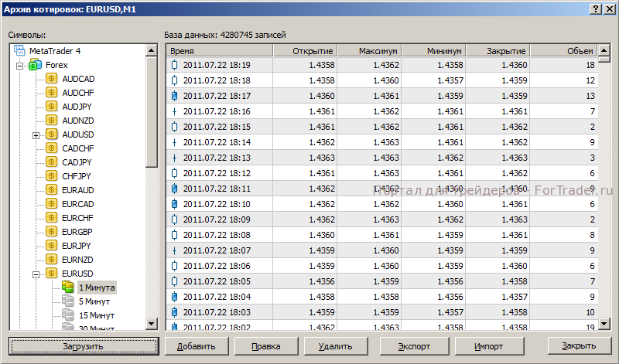Click the AUDJPY symbol coin icon

[x=51, y=106]
